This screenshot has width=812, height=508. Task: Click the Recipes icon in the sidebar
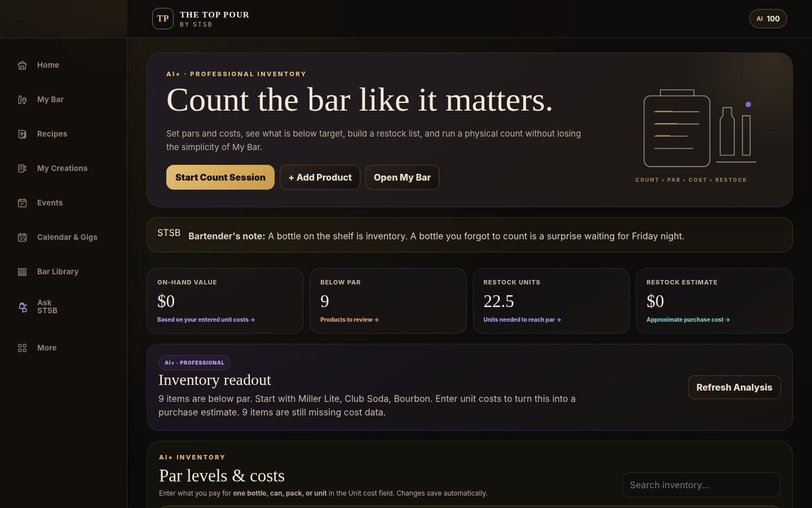coord(22,134)
